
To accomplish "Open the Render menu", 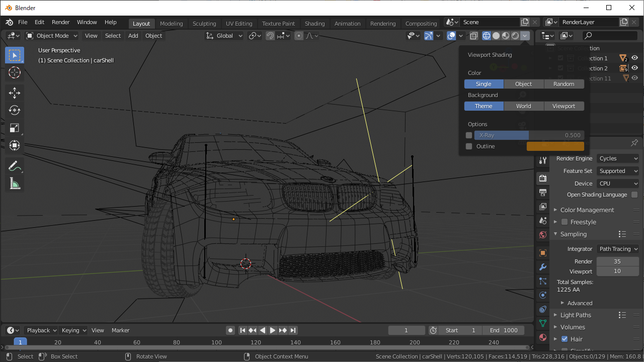I will 60,22.
